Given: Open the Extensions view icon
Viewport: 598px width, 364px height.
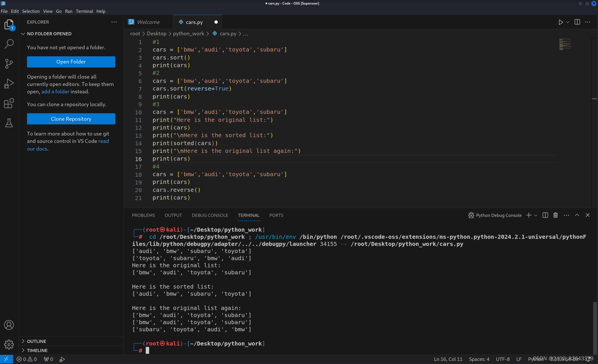Looking at the screenshot, I should tap(9, 103).
